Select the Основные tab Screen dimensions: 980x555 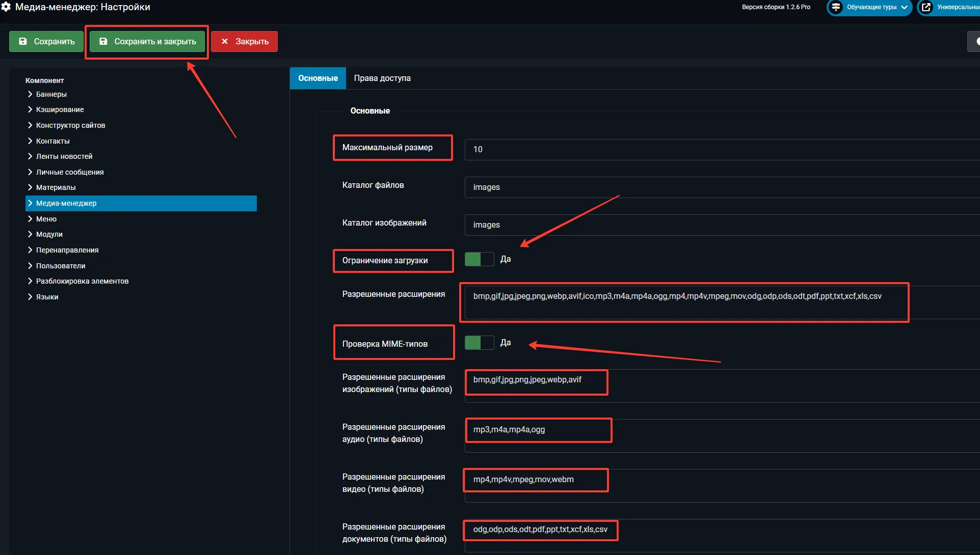tap(317, 78)
